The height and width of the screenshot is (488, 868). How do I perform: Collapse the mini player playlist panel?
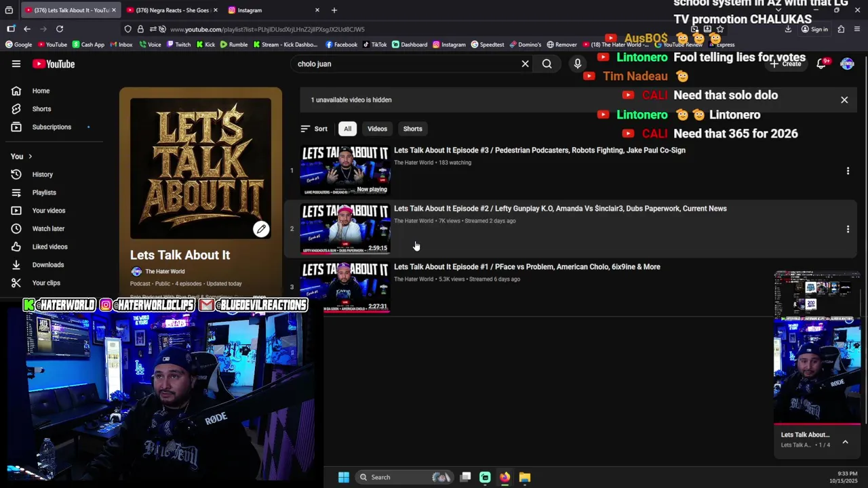[845, 442]
